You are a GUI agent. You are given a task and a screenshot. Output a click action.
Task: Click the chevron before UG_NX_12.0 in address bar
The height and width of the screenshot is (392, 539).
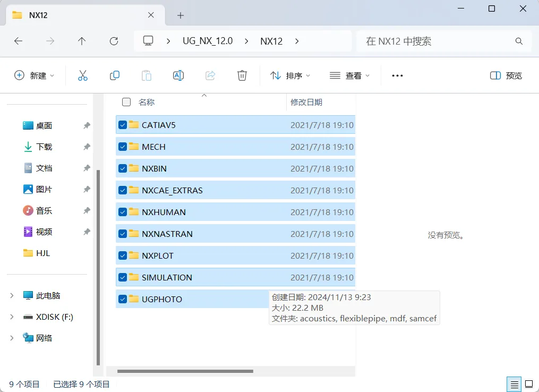tap(168, 41)
